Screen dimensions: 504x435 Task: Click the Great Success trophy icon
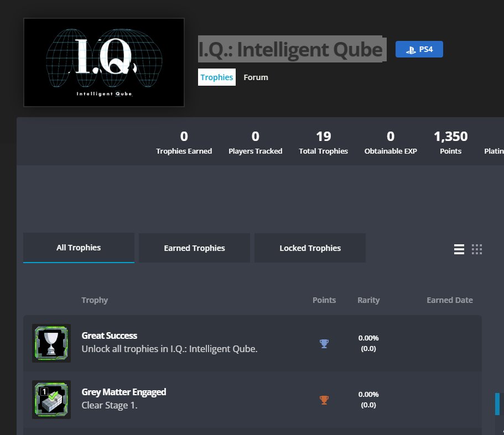pyautogui.click(x=51, y=343)
